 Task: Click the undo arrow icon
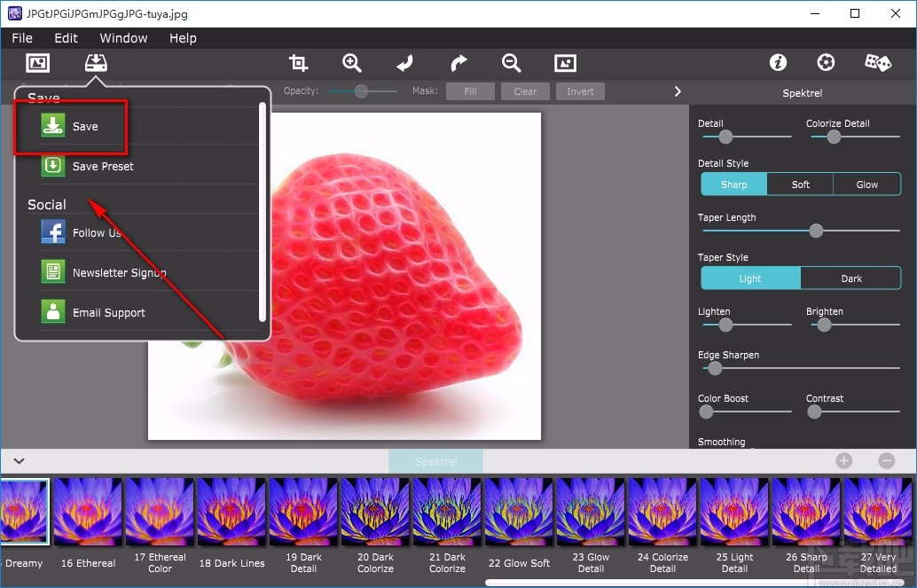coord(404,63)
